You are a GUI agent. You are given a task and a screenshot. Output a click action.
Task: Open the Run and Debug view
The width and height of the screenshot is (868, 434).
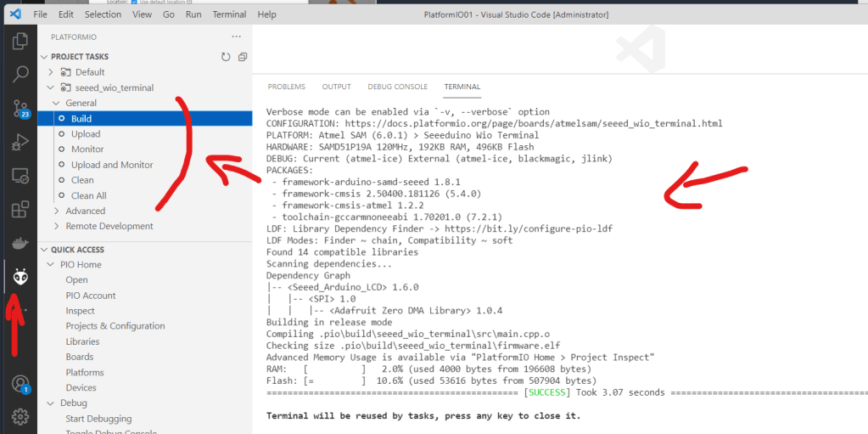(x=20, y=143)
